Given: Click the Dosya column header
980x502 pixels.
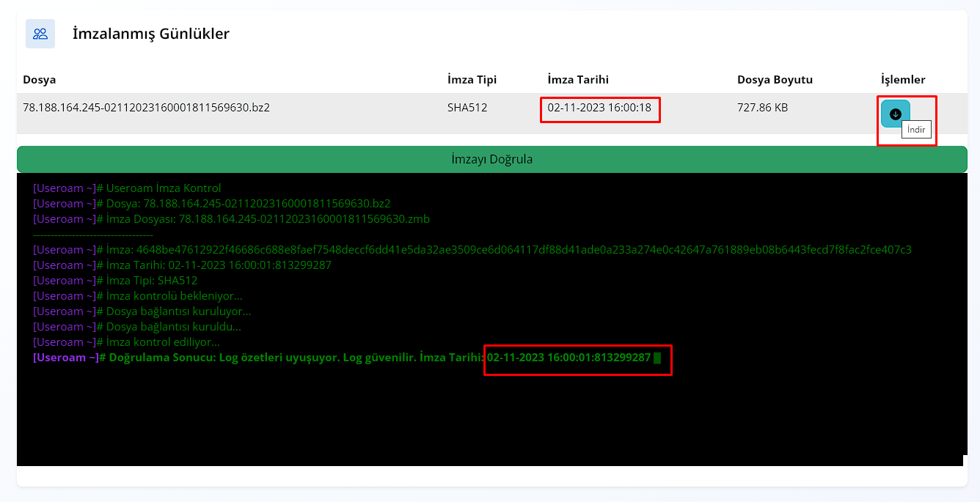Looking at the screenshot, I should (x=40, y=80).
